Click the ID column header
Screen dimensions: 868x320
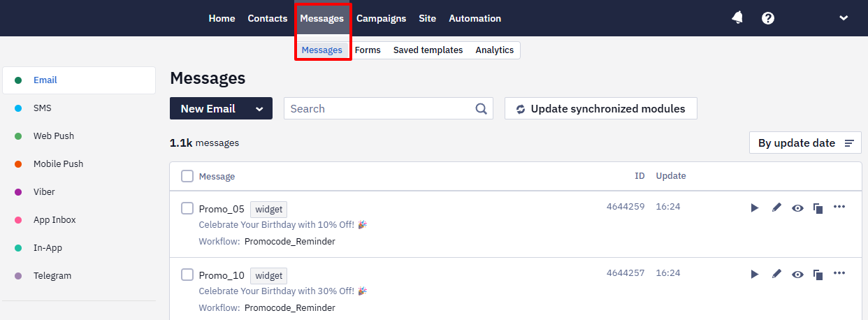639,176
